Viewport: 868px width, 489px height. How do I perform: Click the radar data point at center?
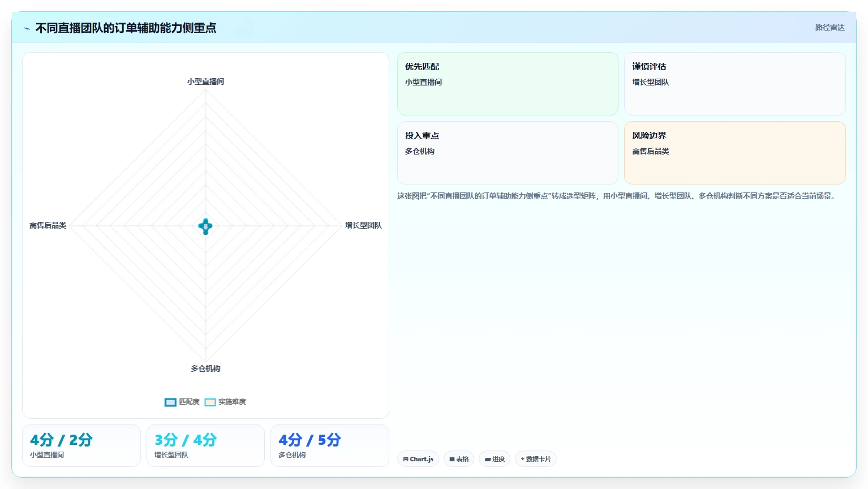(205, 226)
